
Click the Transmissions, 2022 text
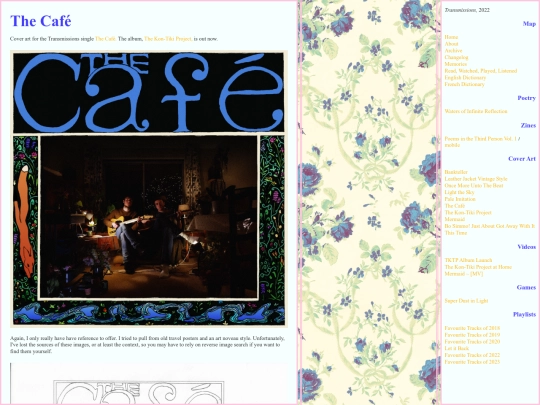(x=467, y=10)
